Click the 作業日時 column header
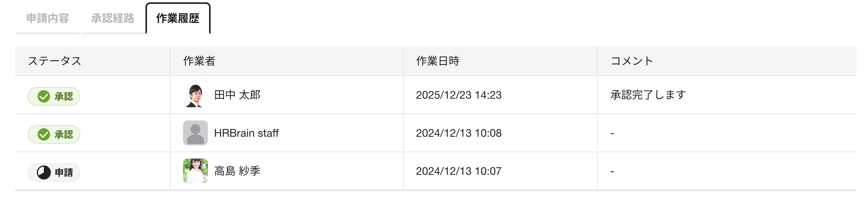 point(437,61)
